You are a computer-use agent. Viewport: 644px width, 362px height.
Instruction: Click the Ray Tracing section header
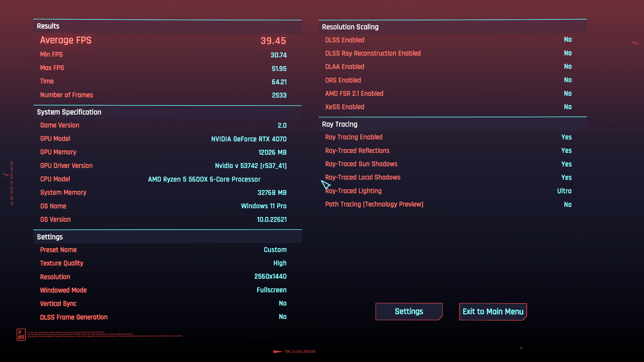[453, 124]
